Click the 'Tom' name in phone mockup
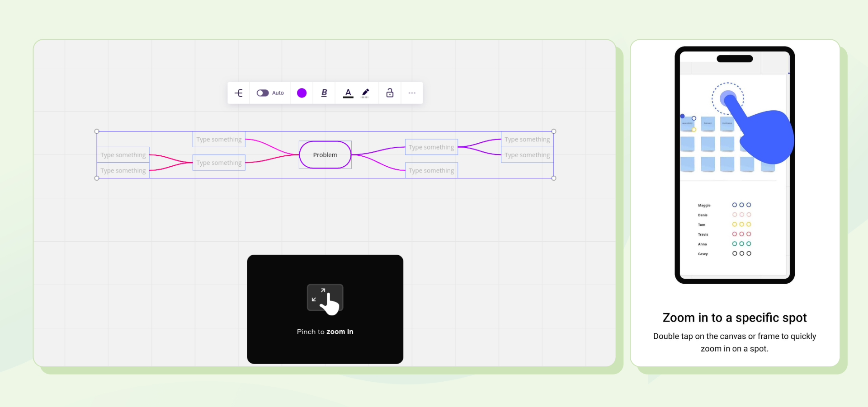868x407 pixels. point(701,225)
